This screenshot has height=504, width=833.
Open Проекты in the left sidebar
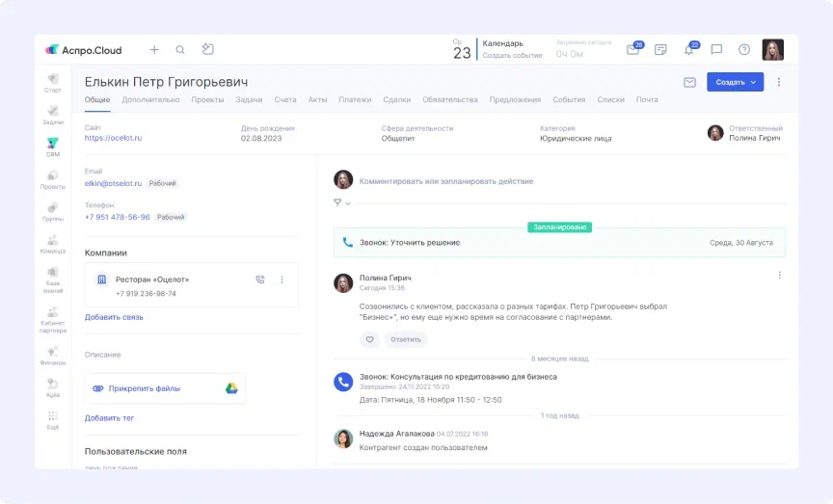pos(53,180)
